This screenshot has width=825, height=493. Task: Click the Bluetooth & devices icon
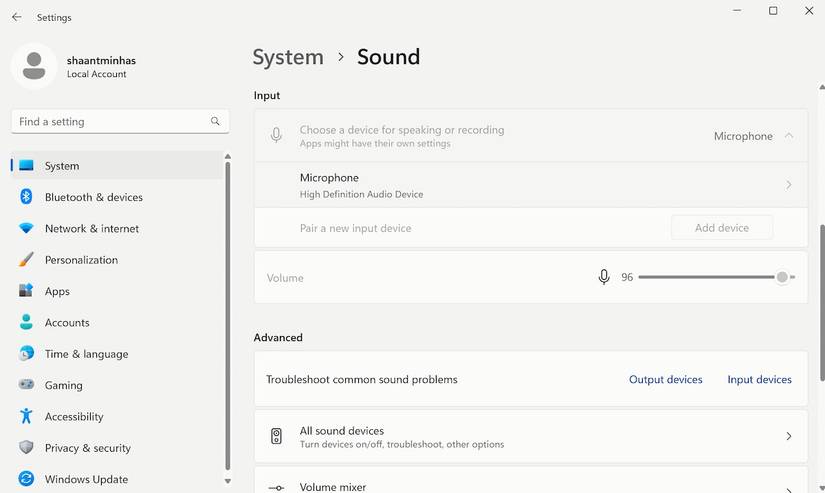pyautogui.click(x=26, y=197)
